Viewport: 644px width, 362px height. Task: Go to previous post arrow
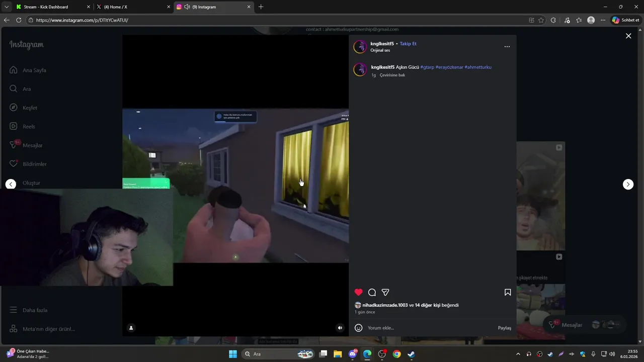click(11, 184)
